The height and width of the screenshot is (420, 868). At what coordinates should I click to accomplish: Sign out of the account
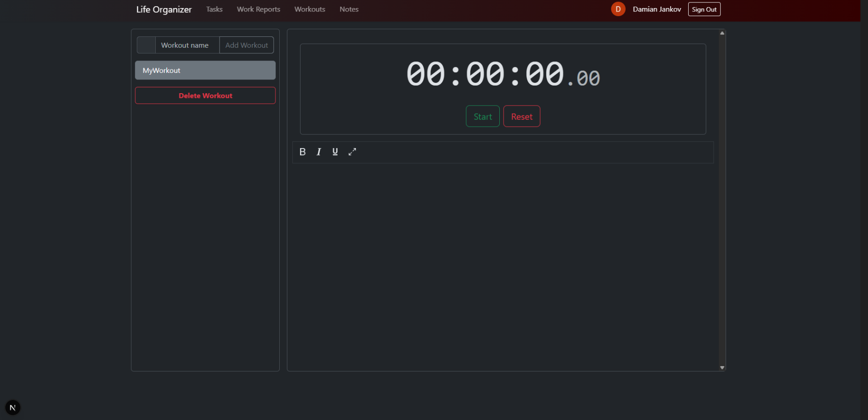click(704, 9)
